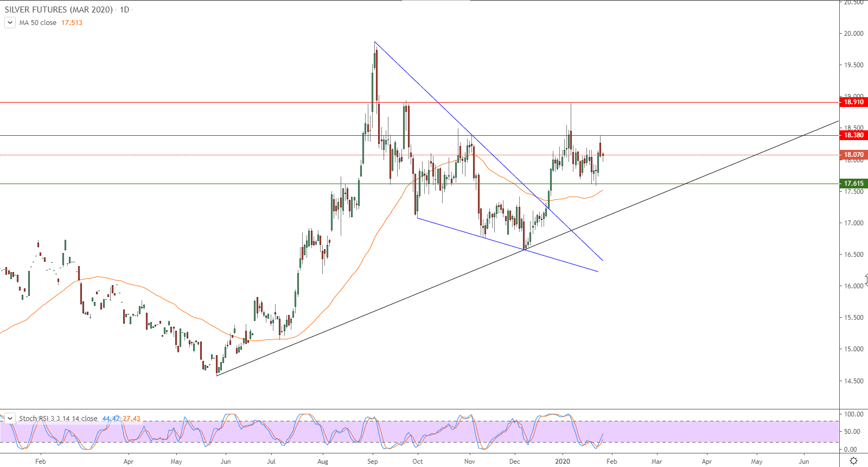Click the 100.00 Stoch RSI axis label
868x467 pixels.
coord(853,414)
